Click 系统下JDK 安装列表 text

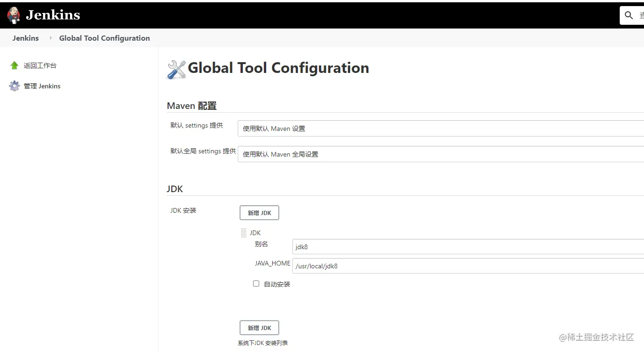click(x=263, y=343)
